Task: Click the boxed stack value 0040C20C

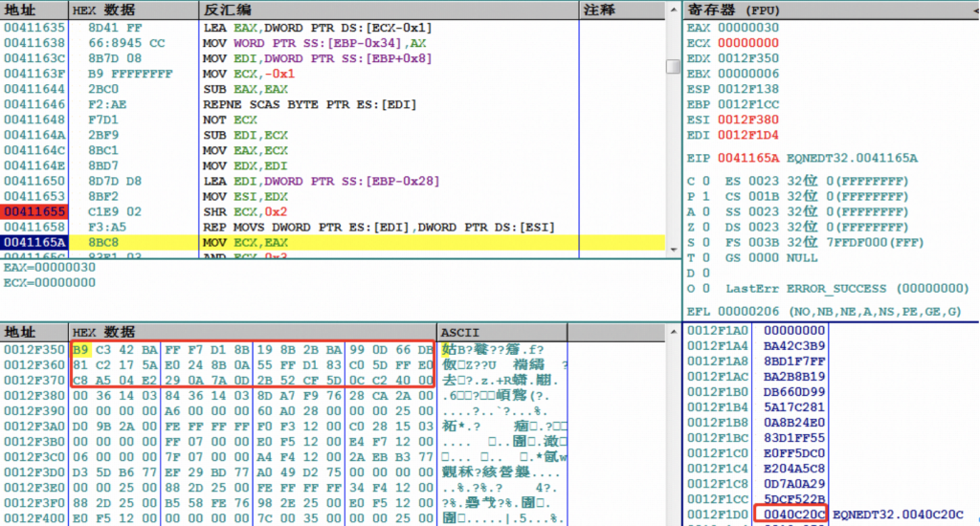Action: (791, 515)
